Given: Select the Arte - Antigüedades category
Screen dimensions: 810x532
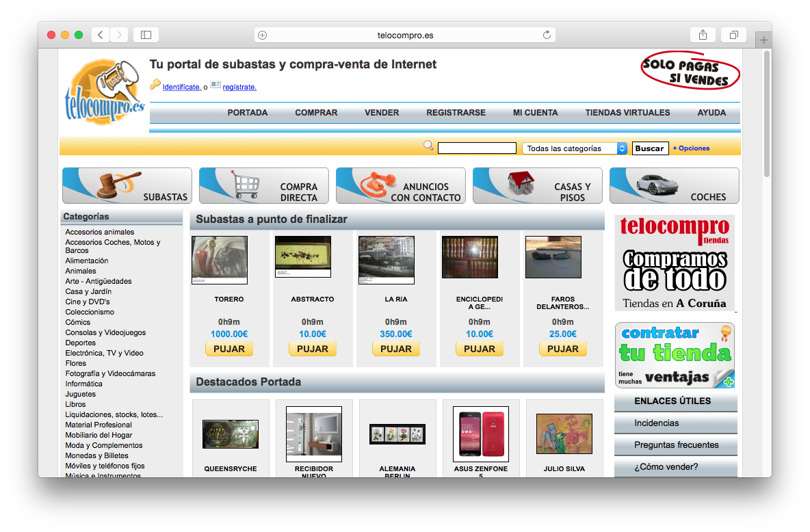Looking at the screenshot, I should [x=98, y=281].
